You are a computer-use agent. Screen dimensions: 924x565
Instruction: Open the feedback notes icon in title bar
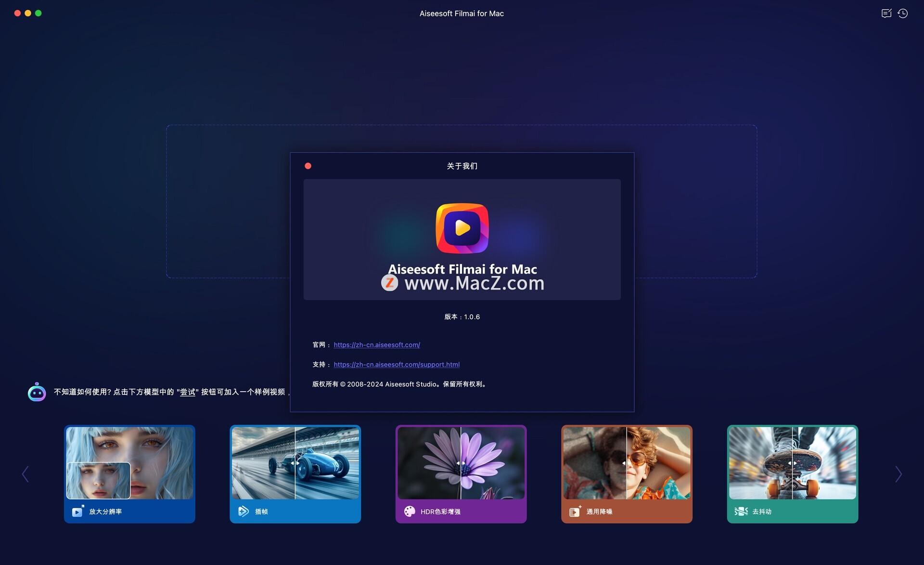pos(886,13)
